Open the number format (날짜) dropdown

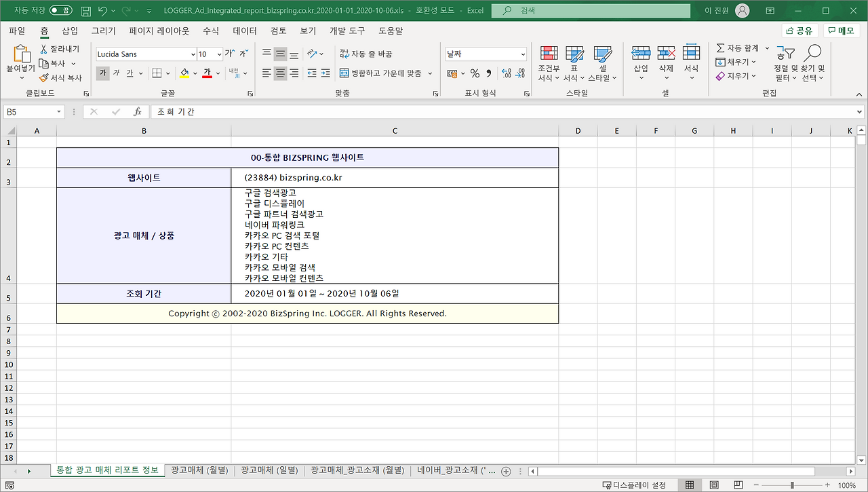click(523, 54)
